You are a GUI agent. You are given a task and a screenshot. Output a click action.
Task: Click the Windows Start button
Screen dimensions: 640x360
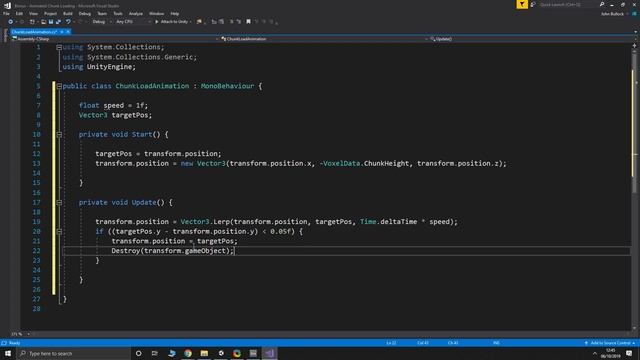coord(8,353)
